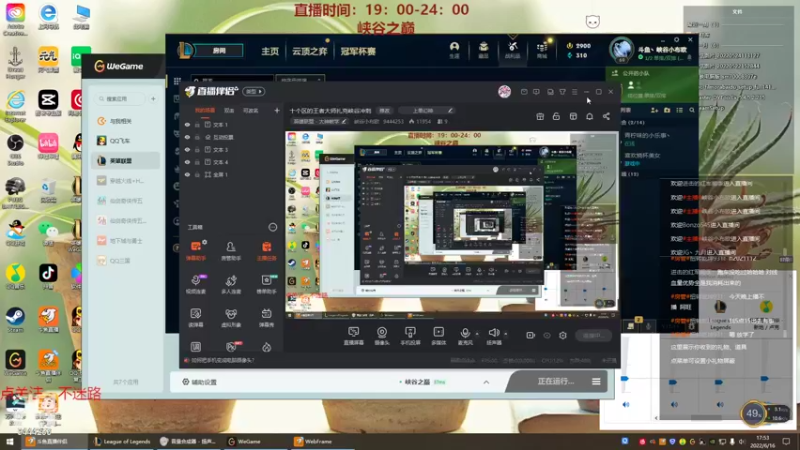Click WeGame 搜索应用 search field

point(121,98)
